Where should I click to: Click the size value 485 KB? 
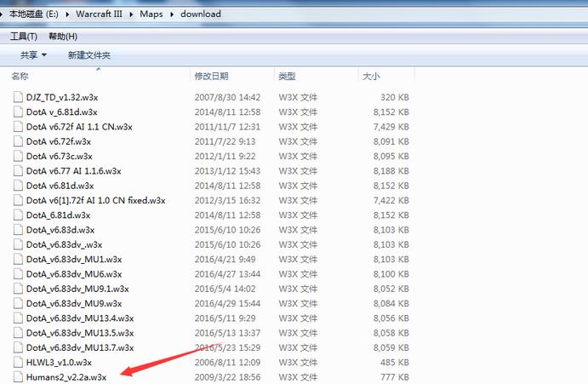click(395, 362)
